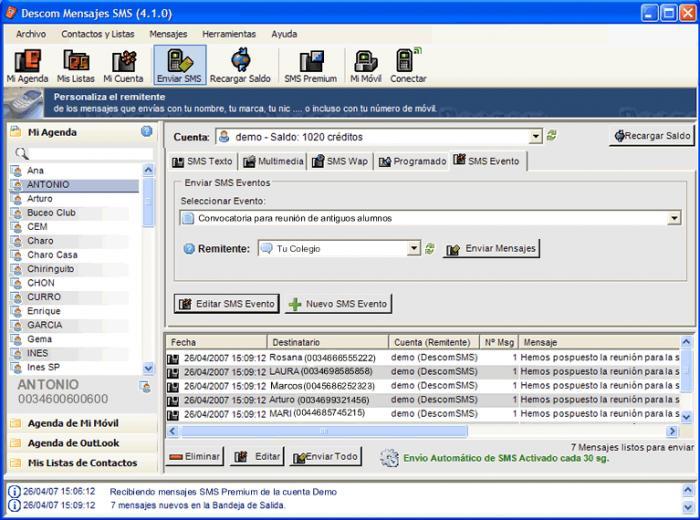Click the message icon on the LAURA row
Image resolution: width=700 pixels, height=520 pixels.
[x=173, y=372]
